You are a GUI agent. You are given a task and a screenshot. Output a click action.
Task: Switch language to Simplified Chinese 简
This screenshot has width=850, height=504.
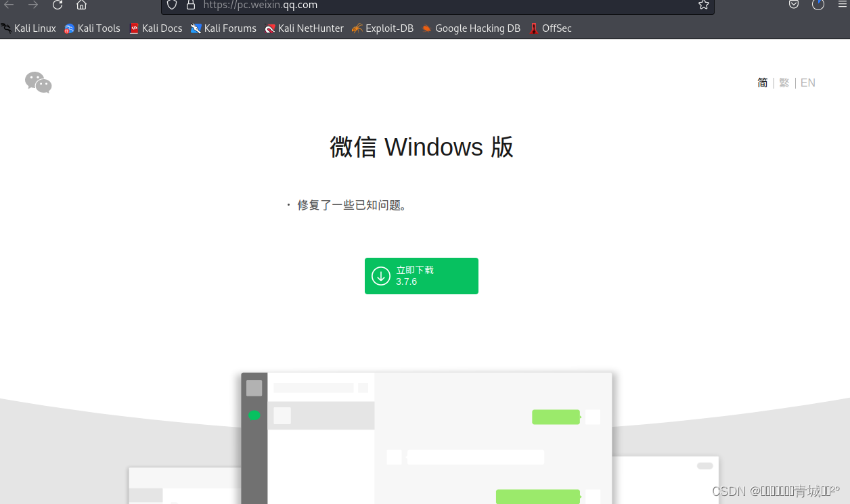tap(763, 83)
